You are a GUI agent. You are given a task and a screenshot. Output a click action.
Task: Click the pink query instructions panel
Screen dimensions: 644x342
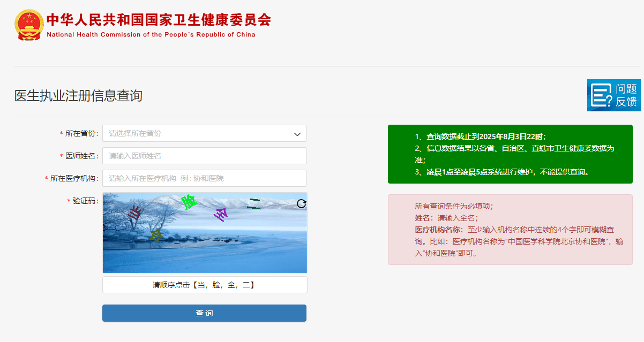(510, 230)
